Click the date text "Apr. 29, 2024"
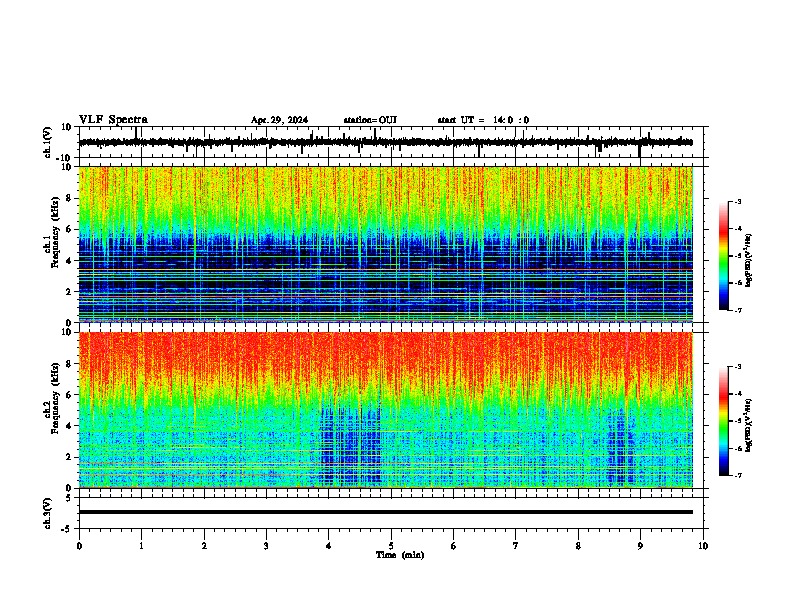792x612 pixels. tap(279, 120)
